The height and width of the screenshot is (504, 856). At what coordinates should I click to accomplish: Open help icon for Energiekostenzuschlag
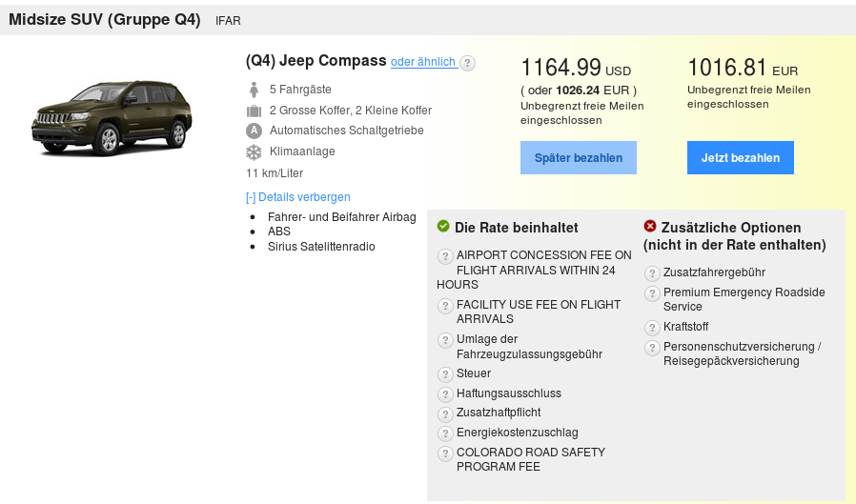[x=445, y=433]
